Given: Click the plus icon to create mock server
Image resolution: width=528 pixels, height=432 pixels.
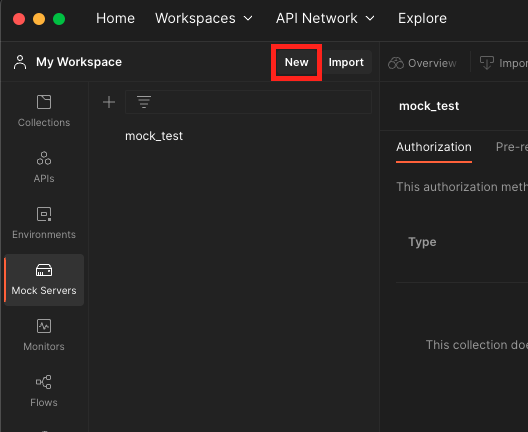Looking at the screenshot, I should tap(109, 102).
